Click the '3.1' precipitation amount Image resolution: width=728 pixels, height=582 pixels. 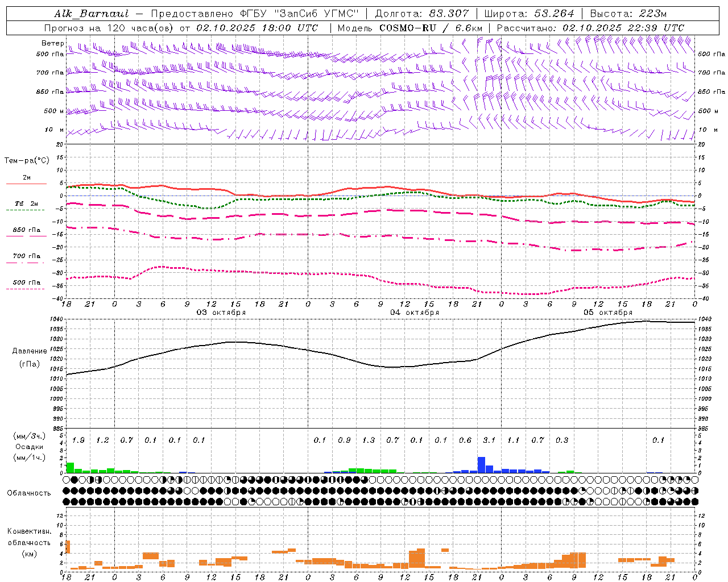point(489,440)
